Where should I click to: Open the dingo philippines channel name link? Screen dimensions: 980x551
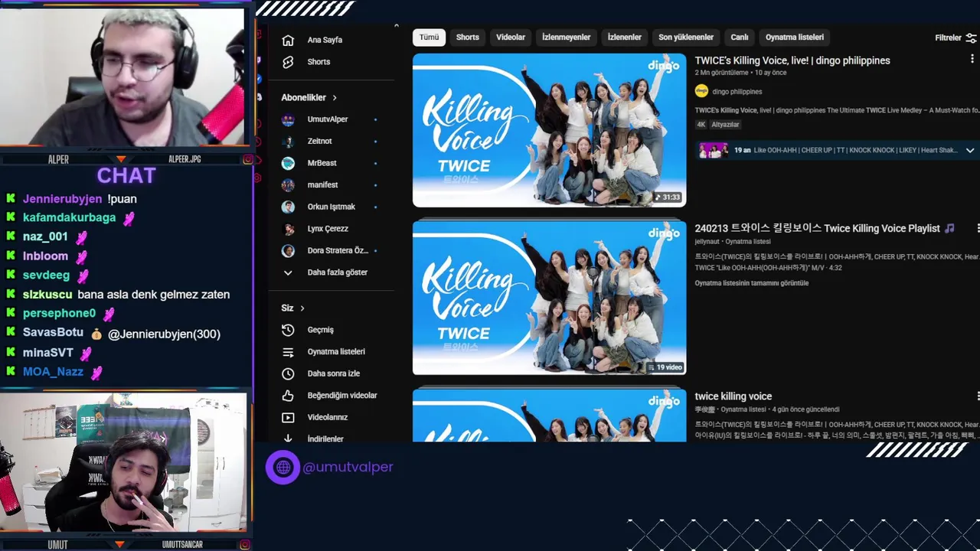pos(737,92)
